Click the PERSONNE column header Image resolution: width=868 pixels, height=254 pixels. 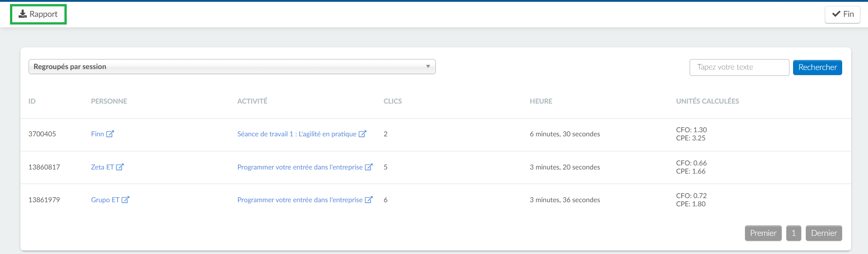point(109,101)
